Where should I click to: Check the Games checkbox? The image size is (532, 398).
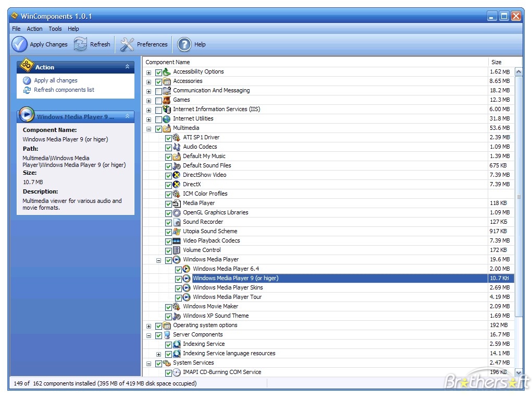tap(158, 101)
